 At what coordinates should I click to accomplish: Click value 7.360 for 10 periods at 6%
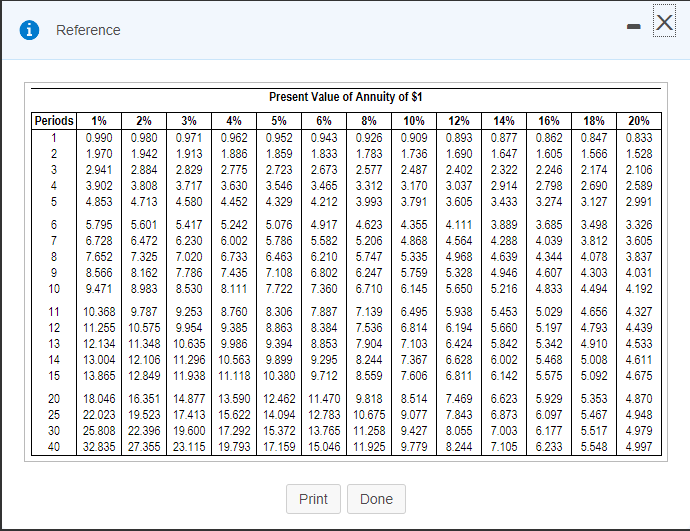[324, 289]
